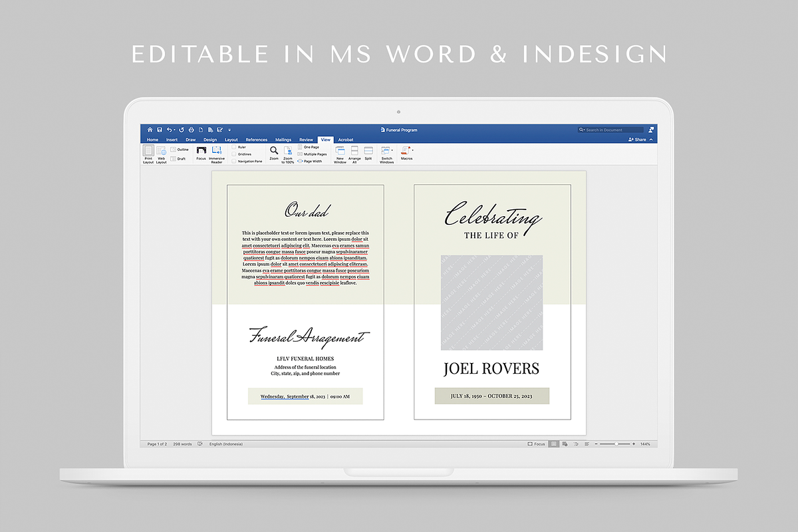This screenshot has width=798, height=532.
Task: Click Arrange All windows
Action: pos(354,155)
